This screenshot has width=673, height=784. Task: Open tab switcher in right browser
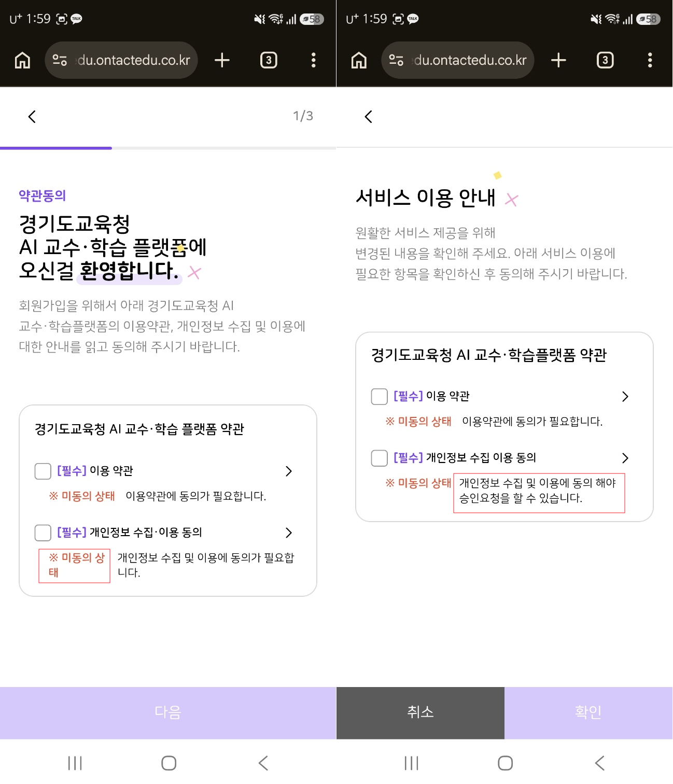tap(605, 60)
